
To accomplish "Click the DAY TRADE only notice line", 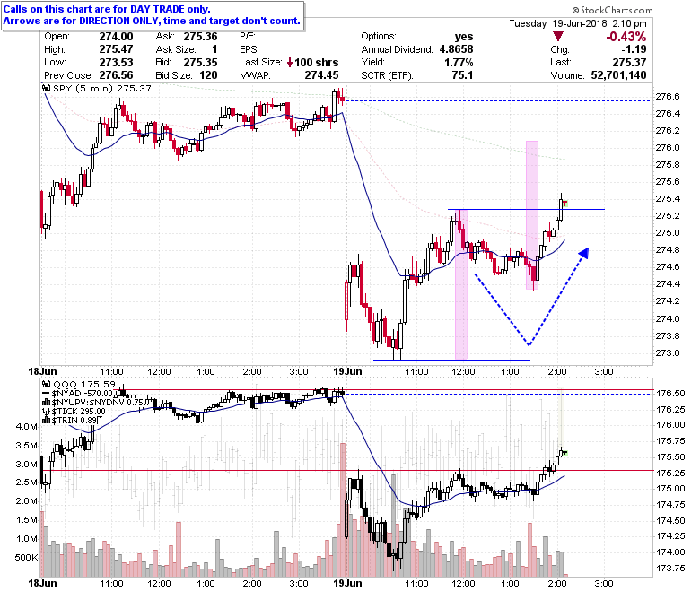I will [x=107, y=9].
